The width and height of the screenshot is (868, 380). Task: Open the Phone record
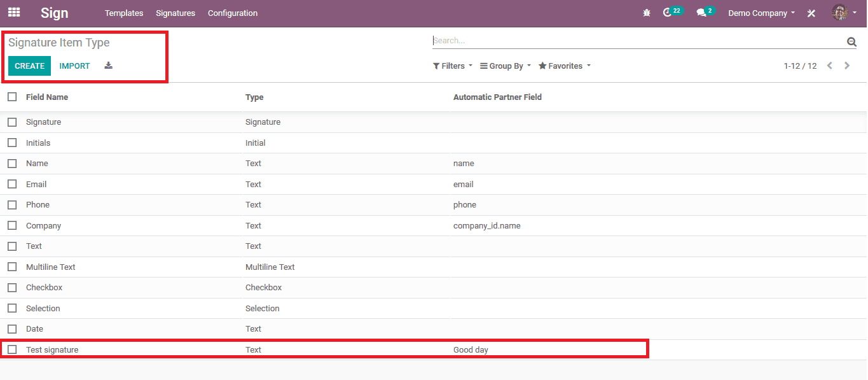[38, 205]
